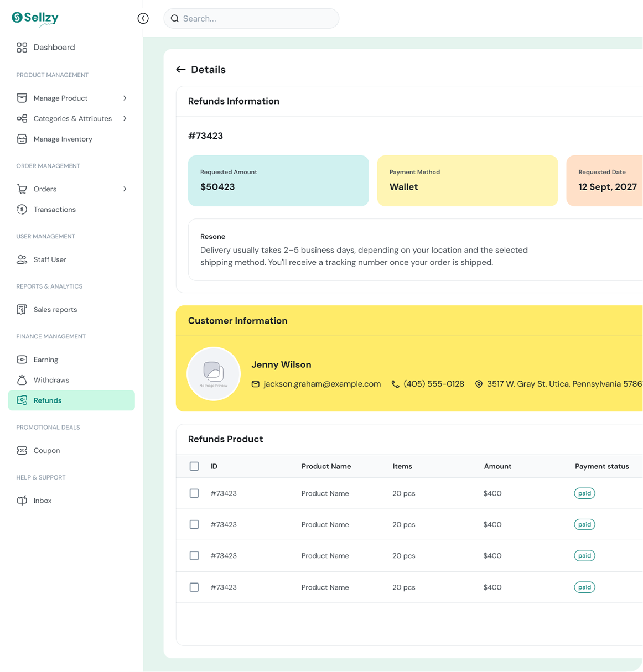Open the Inbox mailbox icon
The image size is (643, 672).
[22, 501]
